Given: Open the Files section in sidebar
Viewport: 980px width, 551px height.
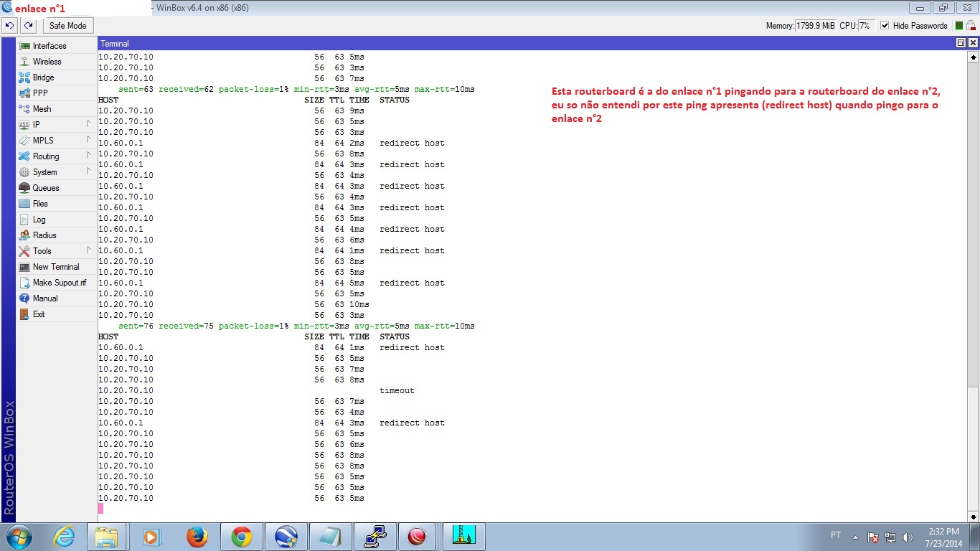Looking at the screenshot, I should pos(40,204).
